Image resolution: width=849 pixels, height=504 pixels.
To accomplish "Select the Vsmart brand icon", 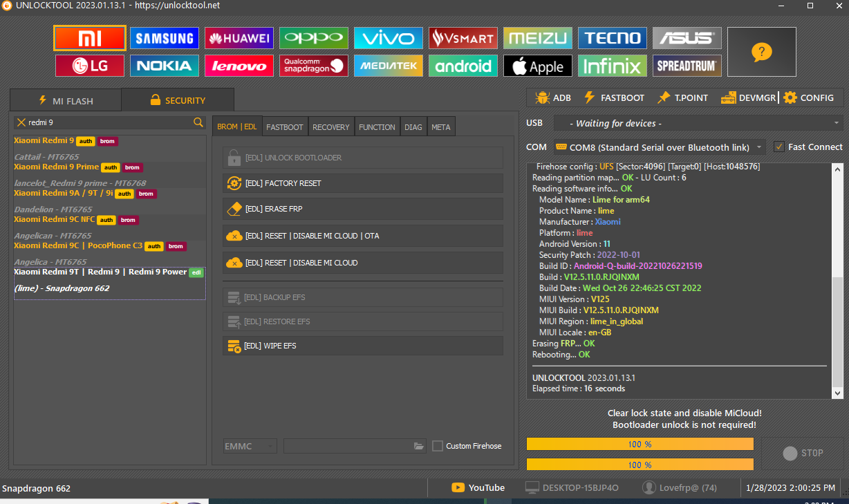I will point(463,38).
